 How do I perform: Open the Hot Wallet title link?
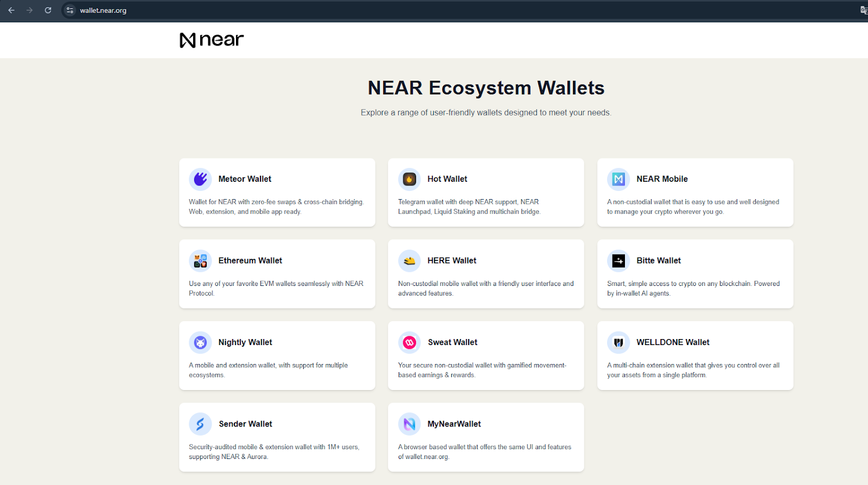447,179
